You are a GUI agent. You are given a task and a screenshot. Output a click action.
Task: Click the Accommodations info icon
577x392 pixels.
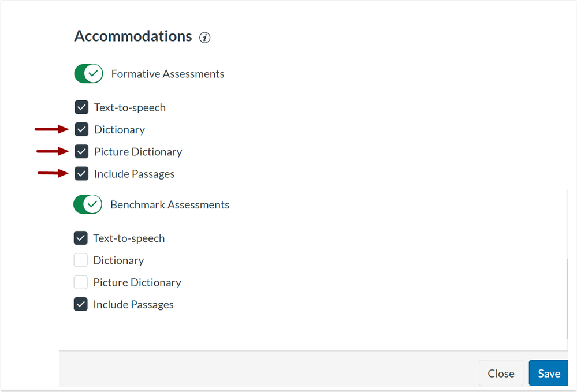click(205, 38)
